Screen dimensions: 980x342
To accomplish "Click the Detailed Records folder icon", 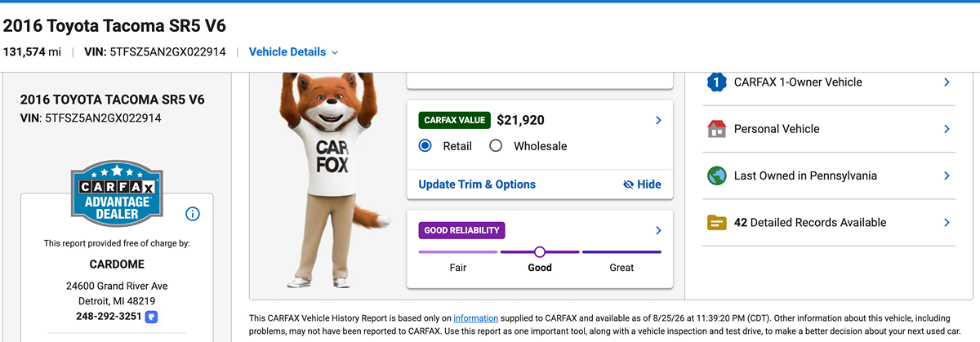I will 716,222.
